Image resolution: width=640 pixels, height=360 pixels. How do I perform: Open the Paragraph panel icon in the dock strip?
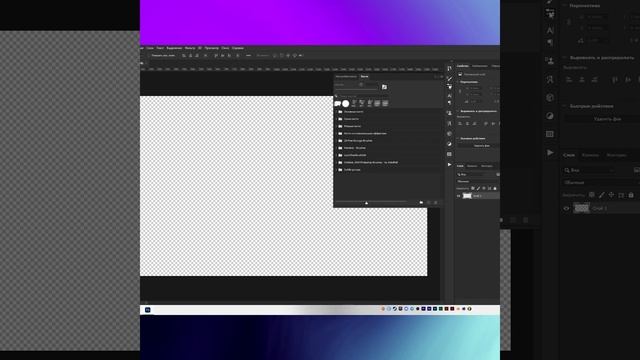449,102
